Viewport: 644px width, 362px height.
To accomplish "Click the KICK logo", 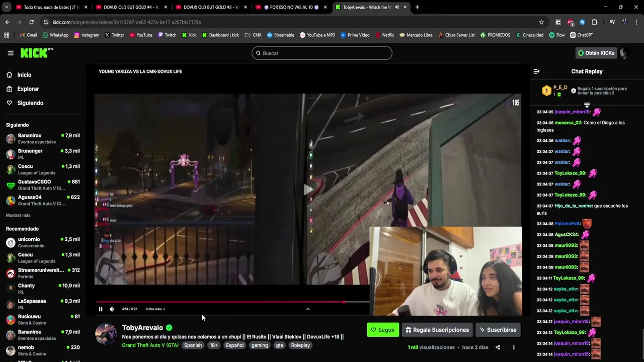I will click(36, 53).
